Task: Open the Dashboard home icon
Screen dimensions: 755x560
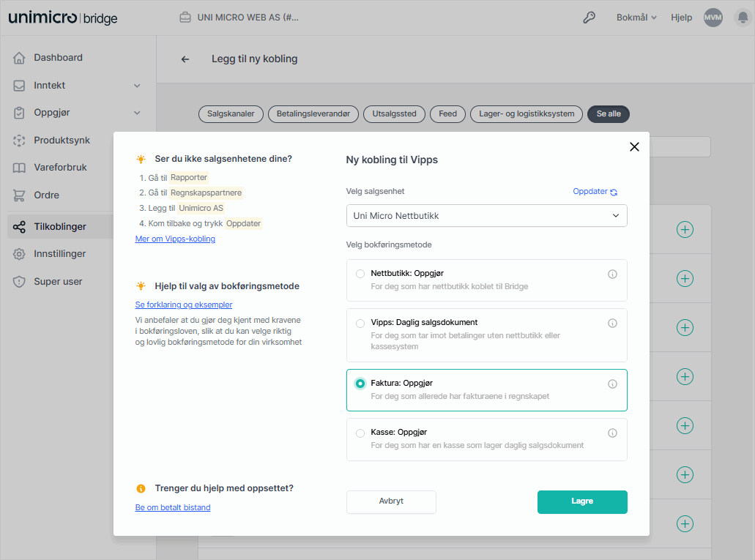Action: (19, 58)
